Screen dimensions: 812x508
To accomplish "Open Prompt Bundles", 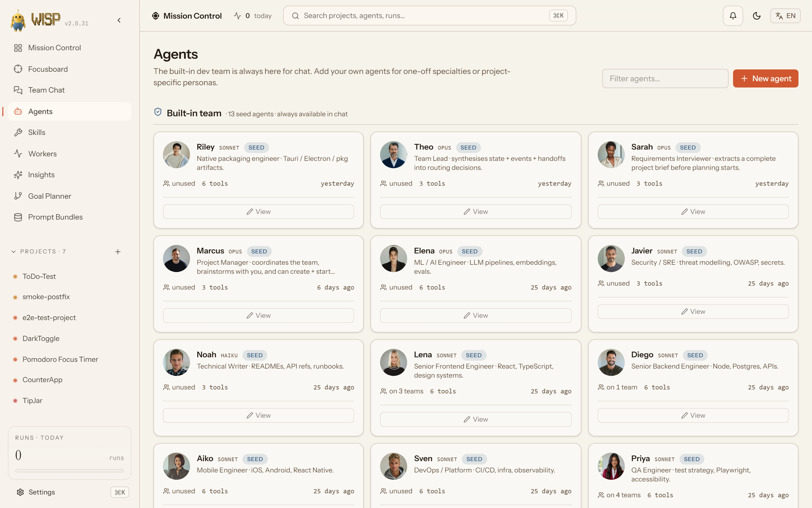I will click(69, 217).
